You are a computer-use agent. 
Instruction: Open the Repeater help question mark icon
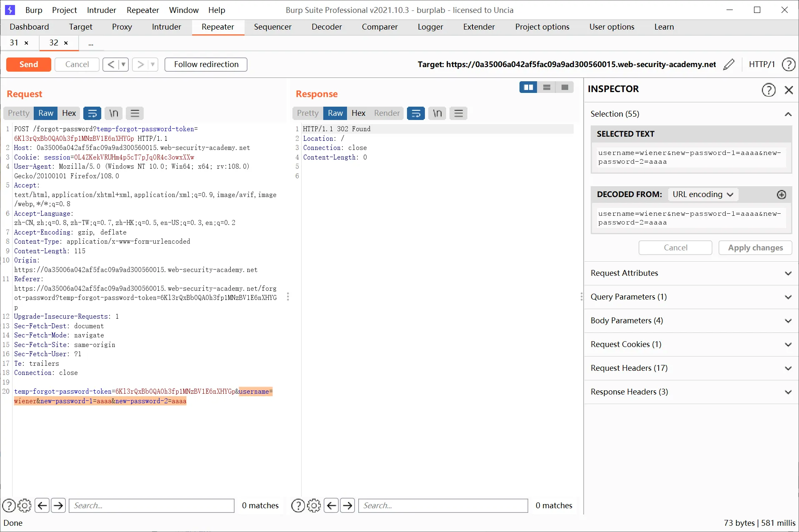tap(788, 65)
